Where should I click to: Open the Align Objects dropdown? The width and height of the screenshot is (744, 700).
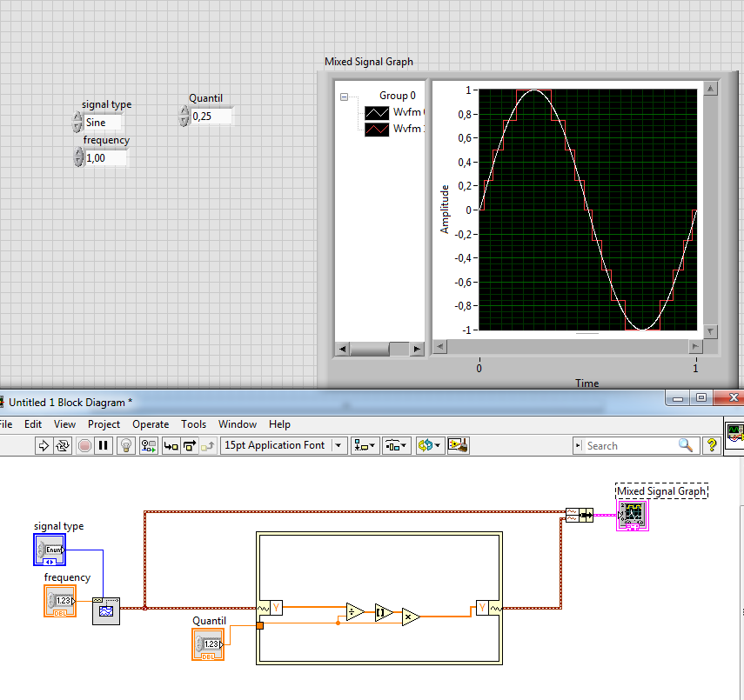point(365,446)
